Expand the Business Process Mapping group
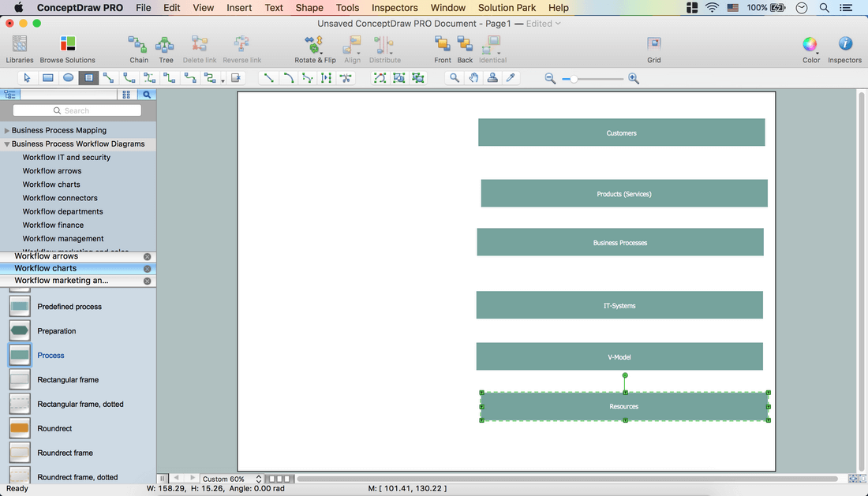This screenshot has width=868, height=496. coord(7,131)
